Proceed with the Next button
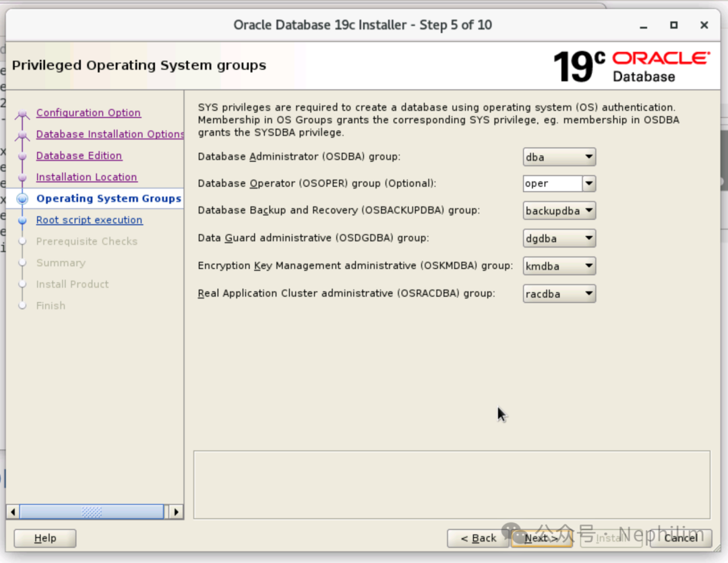728x563 pixels. point(541,538)
